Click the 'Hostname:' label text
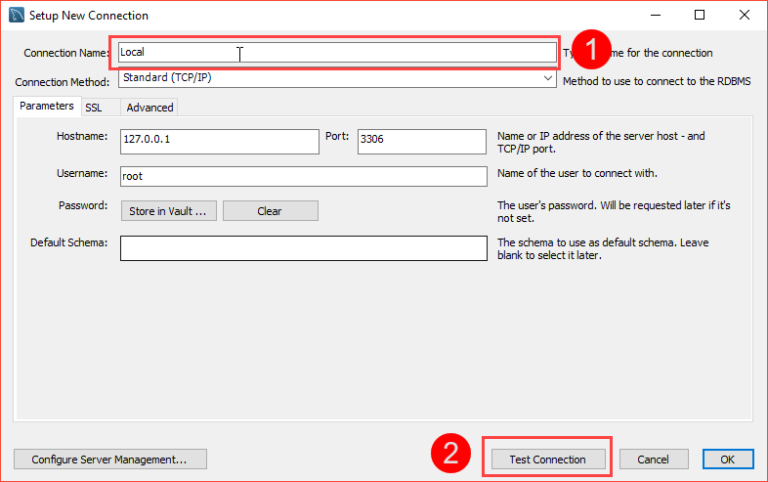The width and height of the screenshot is (768, 482). (82, 136)
